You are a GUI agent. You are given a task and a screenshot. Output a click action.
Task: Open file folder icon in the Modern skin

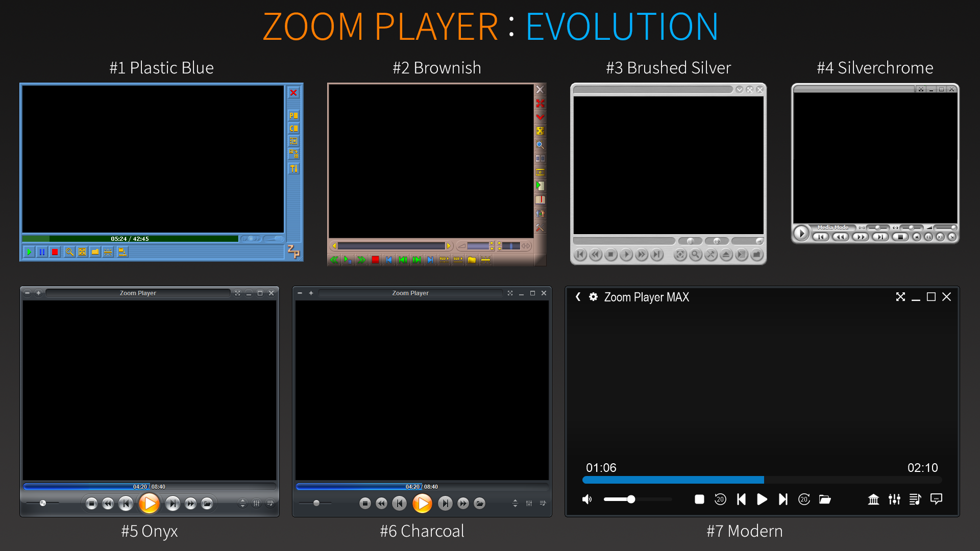pyautogui.click(x=825, y=499)
